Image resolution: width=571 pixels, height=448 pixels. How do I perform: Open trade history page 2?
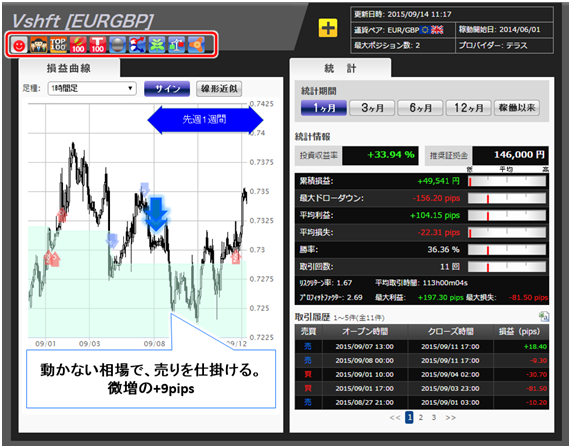pos(421,417)
